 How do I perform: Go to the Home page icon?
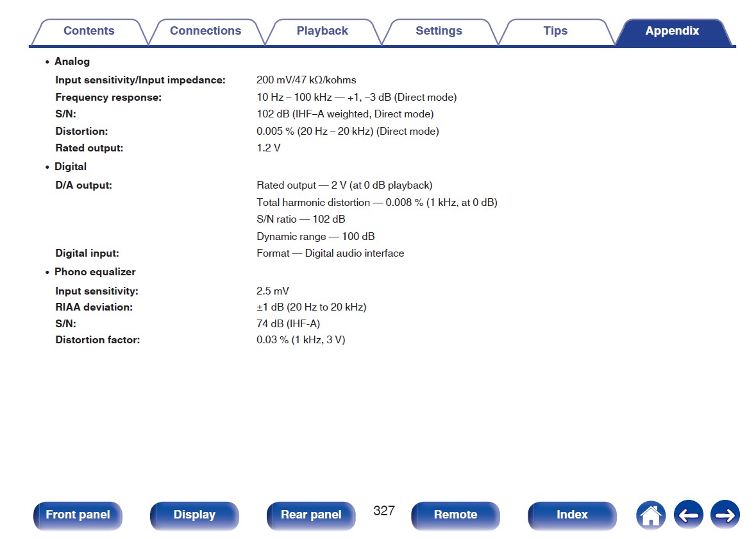click(x=650, y=515)
